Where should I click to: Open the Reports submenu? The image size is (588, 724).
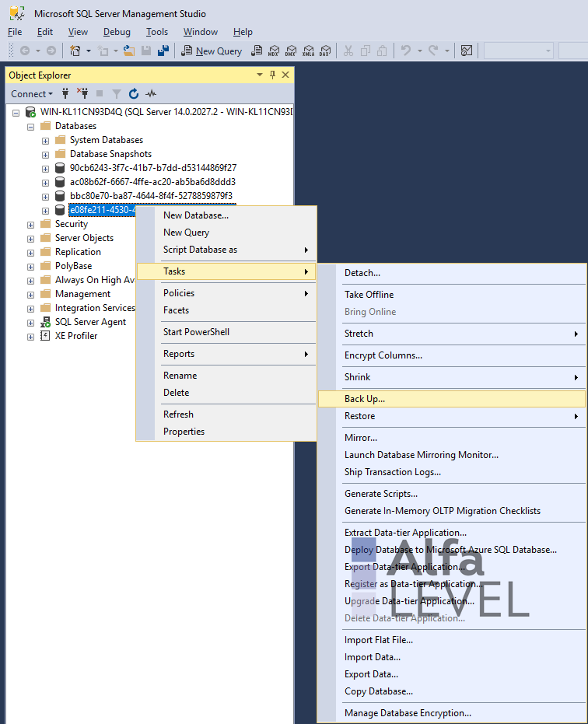pos(226,354)
